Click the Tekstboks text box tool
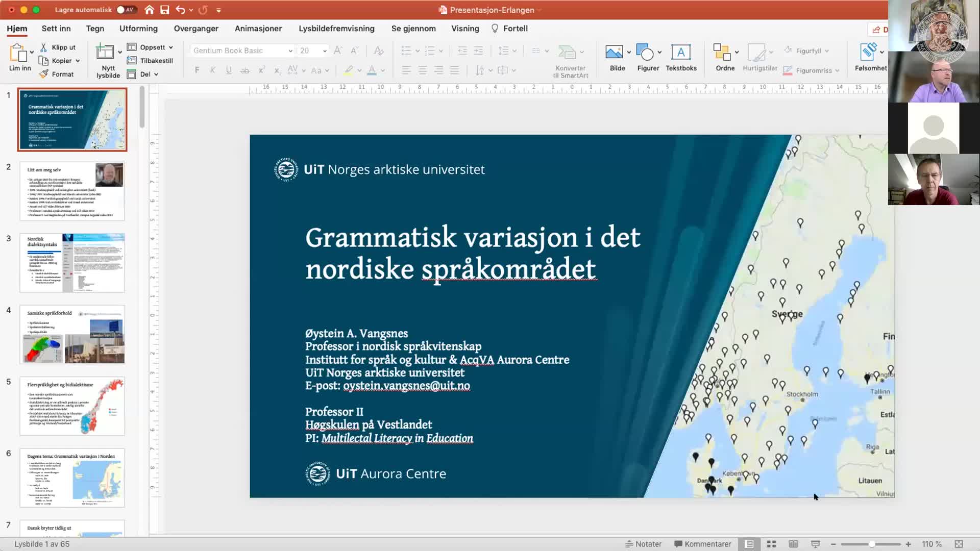This screenshot has width=980, height=551. [680, 52]
